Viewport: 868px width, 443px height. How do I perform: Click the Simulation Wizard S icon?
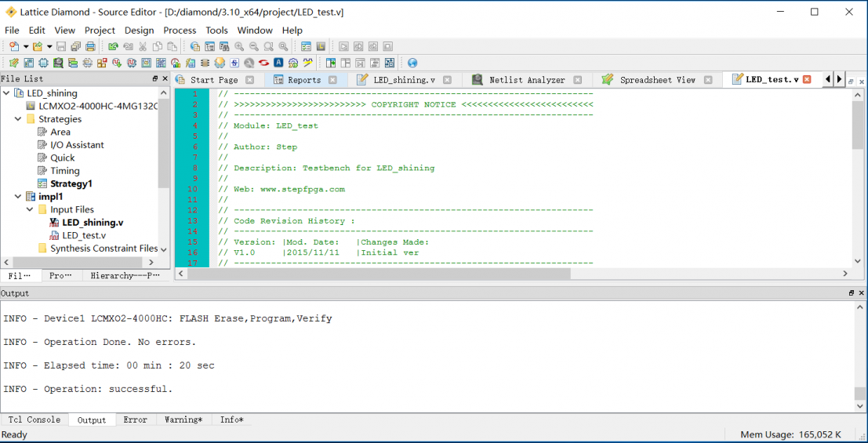click(x=234, y=63)
